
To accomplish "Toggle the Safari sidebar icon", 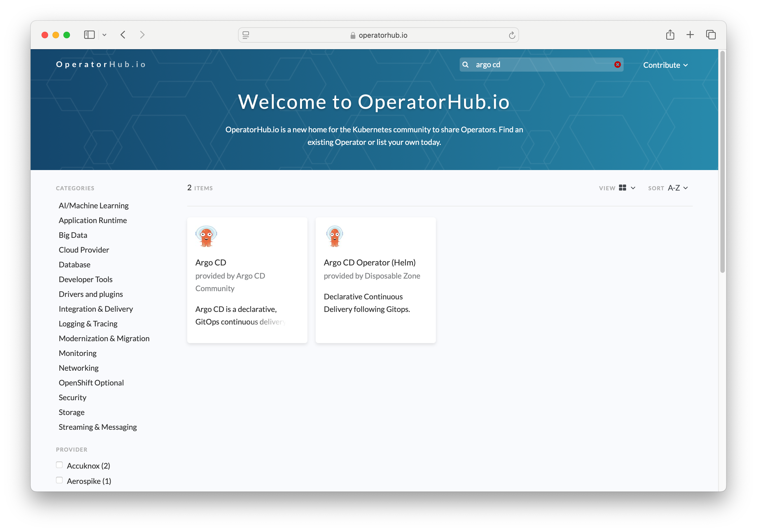I will [x=89, y=35].
